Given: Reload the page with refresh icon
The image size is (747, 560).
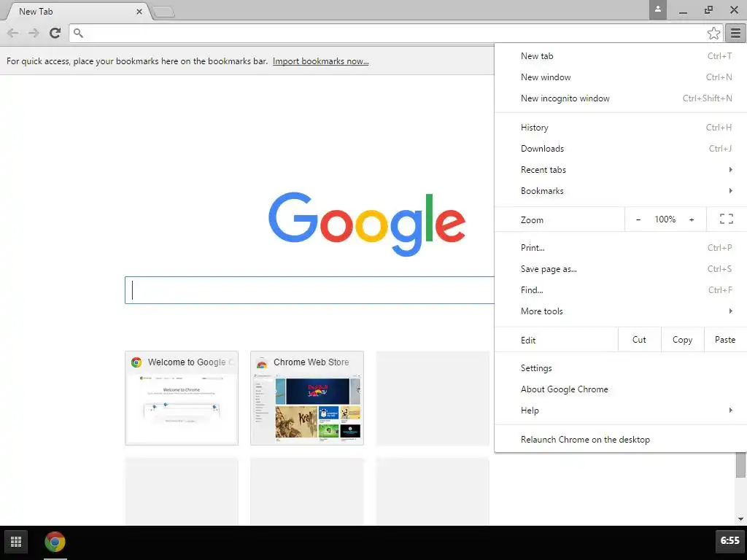Looking at the screenshot, I should coord(55,33).
